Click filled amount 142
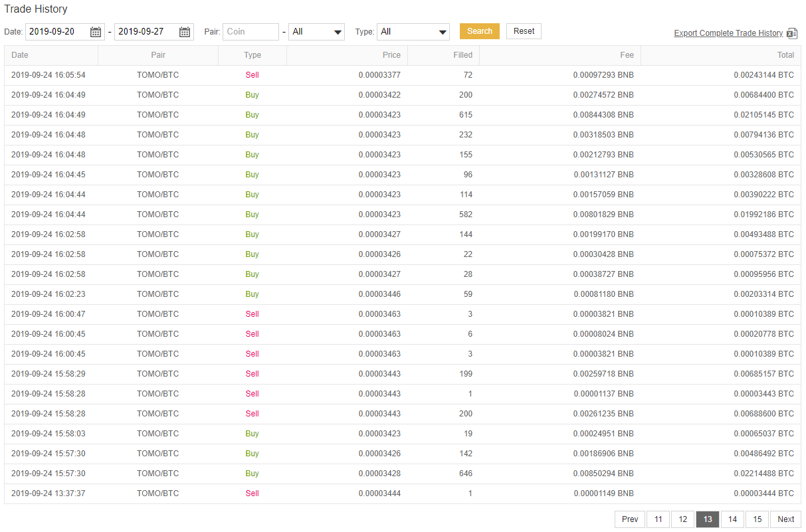The image size is (806, 532). point(466,454)
